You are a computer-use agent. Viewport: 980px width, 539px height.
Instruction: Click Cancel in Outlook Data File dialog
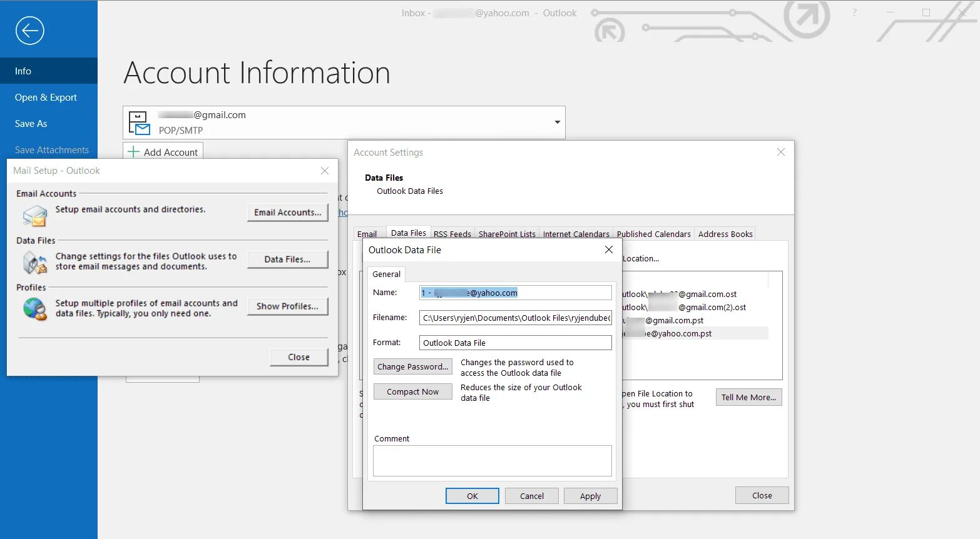coord(532,496)
